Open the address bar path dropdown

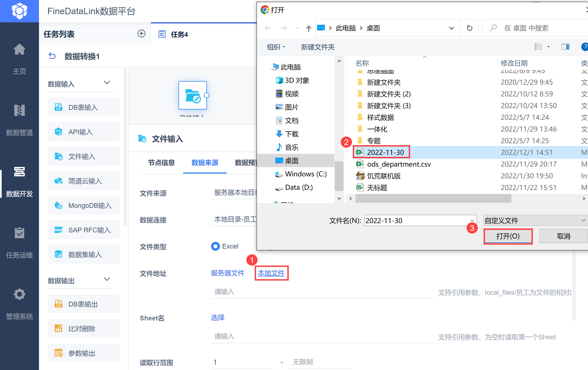tap(452, 28)
